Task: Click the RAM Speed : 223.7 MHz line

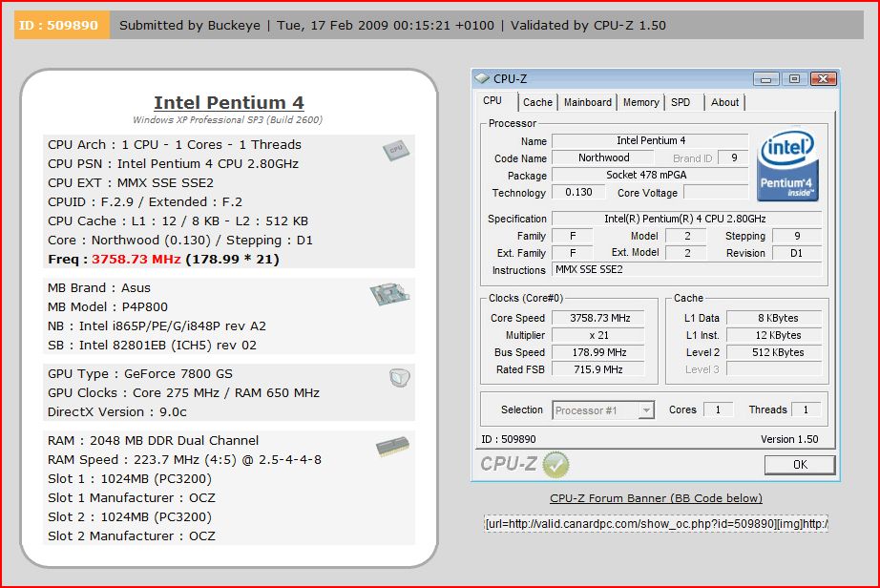Action: (x=184, y=460)
